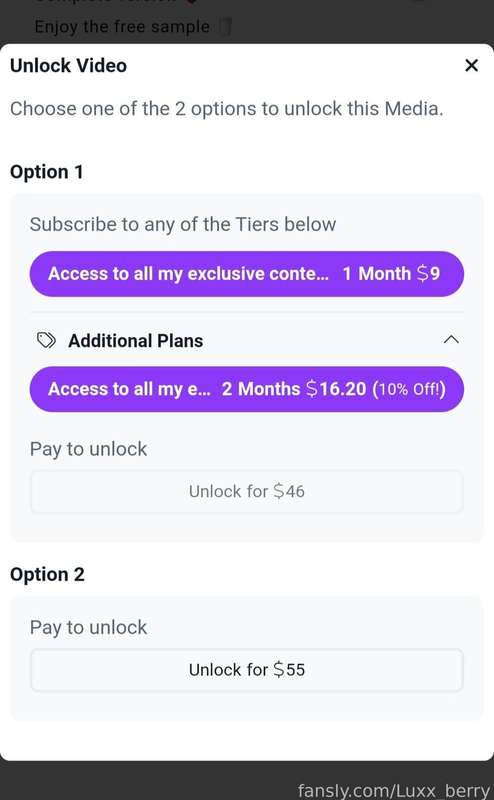Click Subscribe to any of the Tiers below text
This screenshot has width=494, height=800.
(183, 224)
